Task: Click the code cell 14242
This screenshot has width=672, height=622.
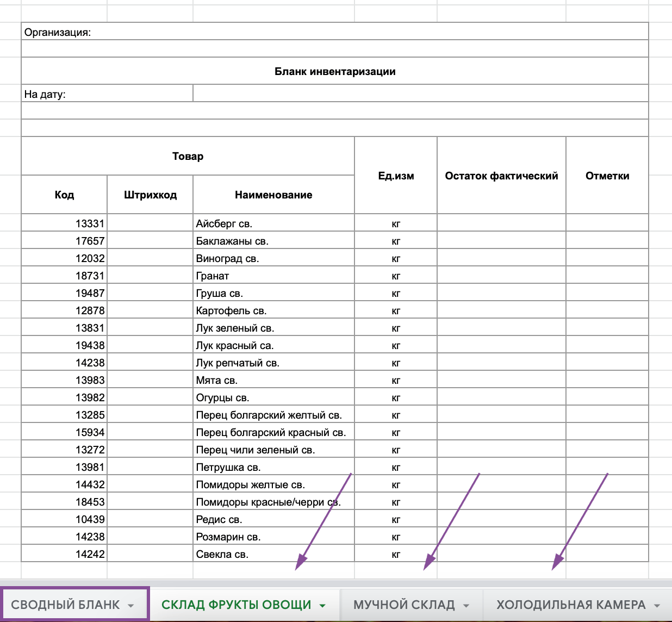Action: [64, 554]
